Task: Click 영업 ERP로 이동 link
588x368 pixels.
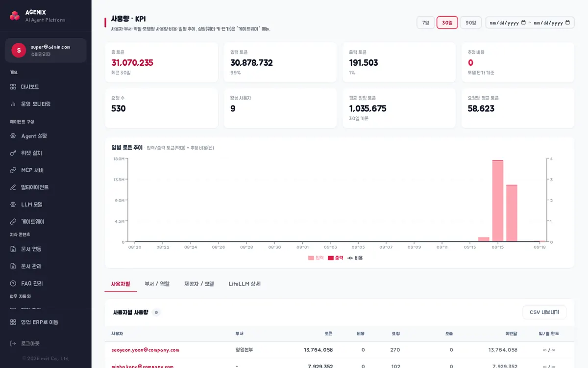Action: pyautogui.click(x=46, y=322)
